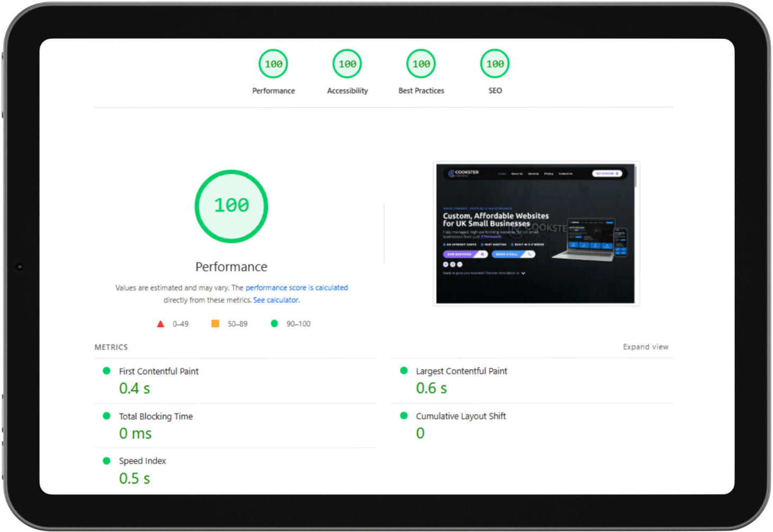Image resolution: width=773 pixels, height=532 pixels.
Task: Select the '0.5 s' value
Action: (x=134, y=479)
